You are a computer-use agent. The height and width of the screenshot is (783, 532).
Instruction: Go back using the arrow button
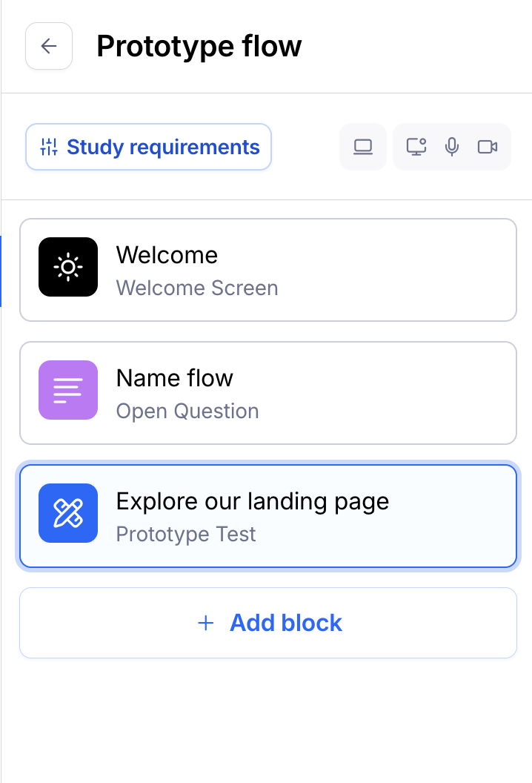(x=49, y=46)
